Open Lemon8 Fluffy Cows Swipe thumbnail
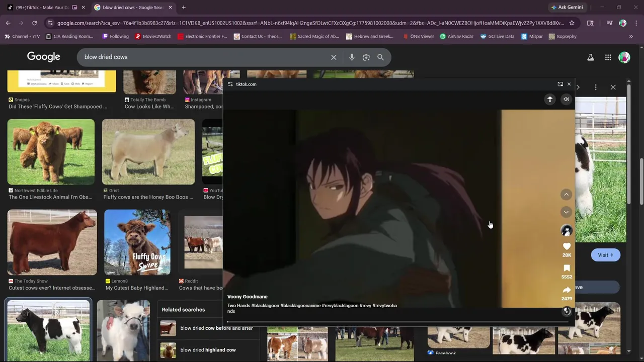644x362 pixels. [137, 242]
